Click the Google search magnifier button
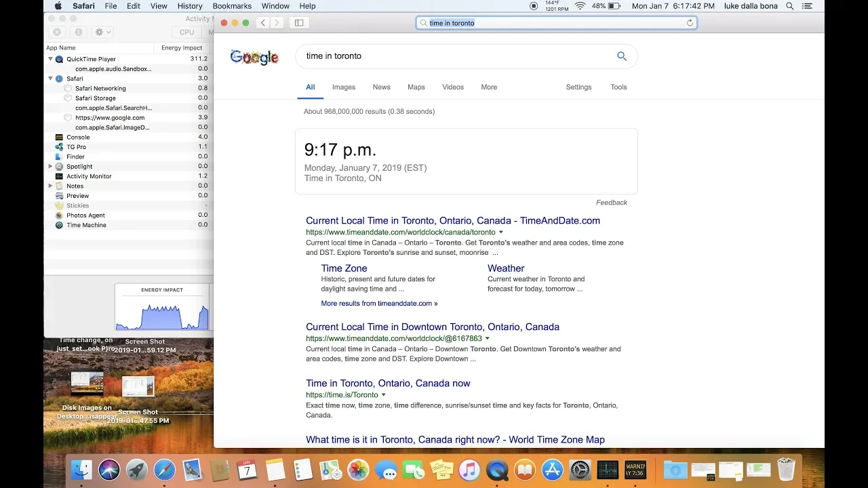This screenshot has height=488, width=868. [x=622, y=56]
